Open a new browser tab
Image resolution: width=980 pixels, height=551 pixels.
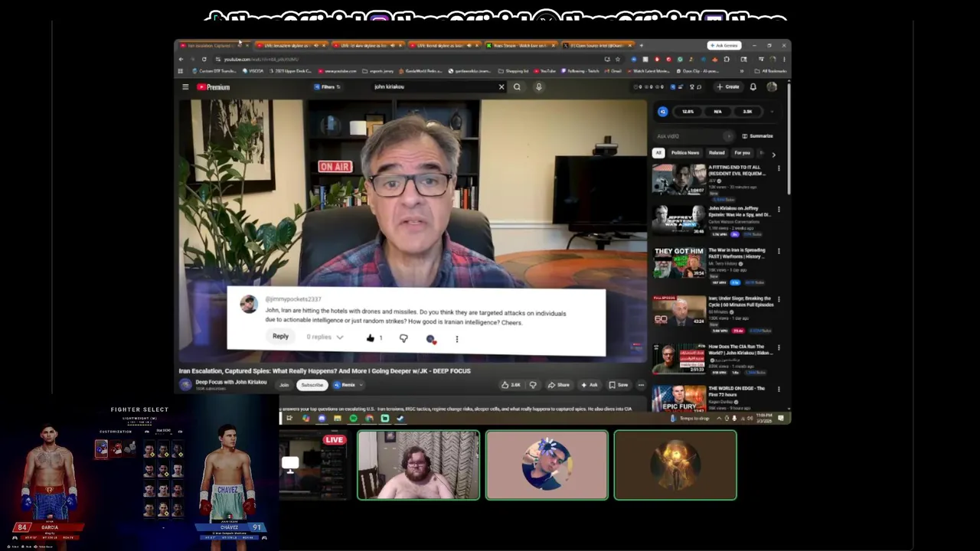tap(641, 46)
